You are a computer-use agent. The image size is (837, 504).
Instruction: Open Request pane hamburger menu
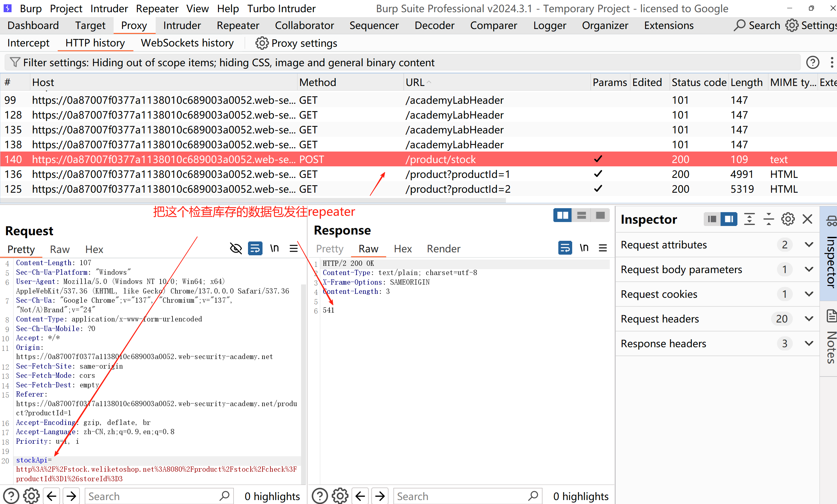[294, 249]
